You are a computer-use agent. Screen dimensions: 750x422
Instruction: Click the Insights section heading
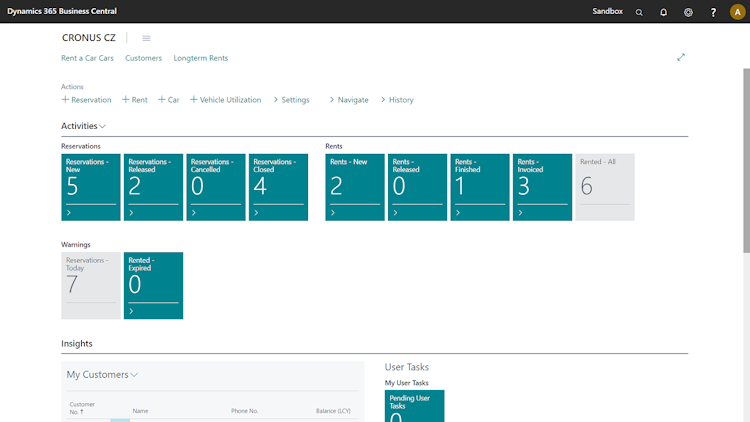pos(77,344)
